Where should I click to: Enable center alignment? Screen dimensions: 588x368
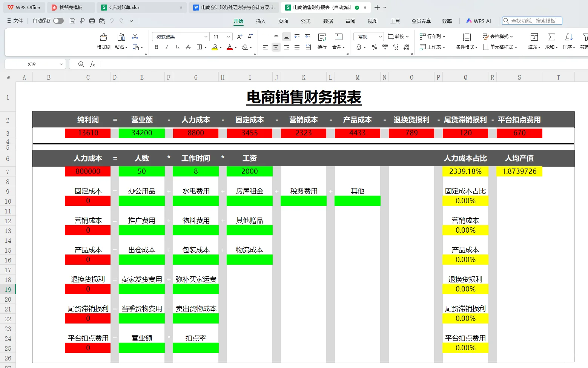tap(276, 47)
